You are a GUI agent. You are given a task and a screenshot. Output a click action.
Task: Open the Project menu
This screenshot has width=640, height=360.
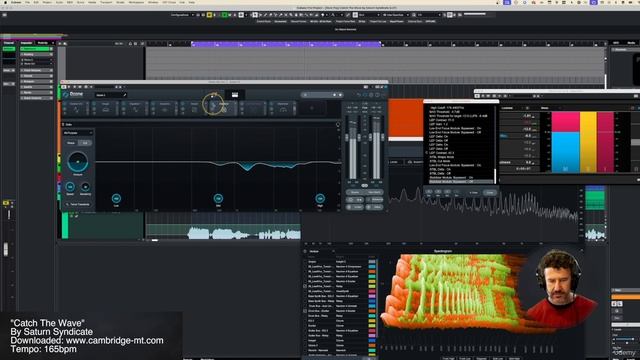[47, 2]
